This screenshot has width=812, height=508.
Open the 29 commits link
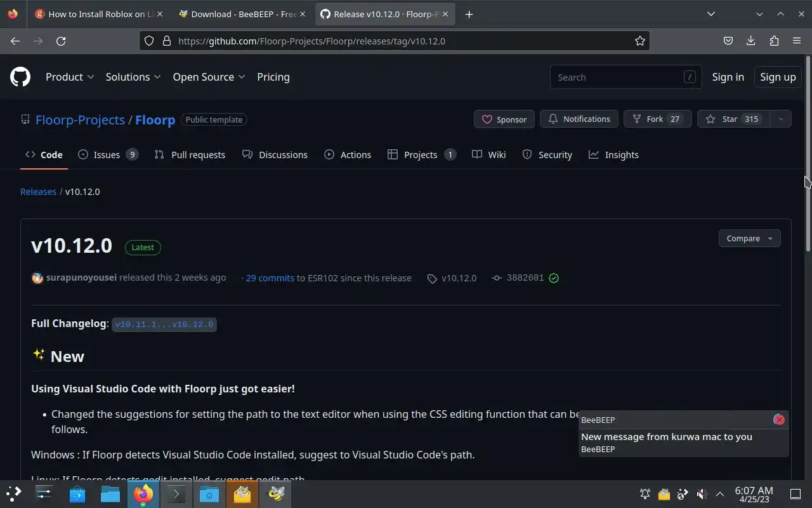click(270, 277)
